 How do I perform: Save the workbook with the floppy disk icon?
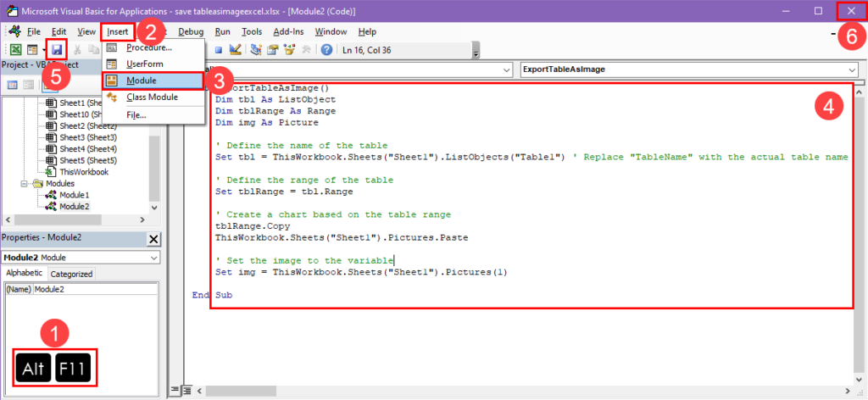coord(57,50)
